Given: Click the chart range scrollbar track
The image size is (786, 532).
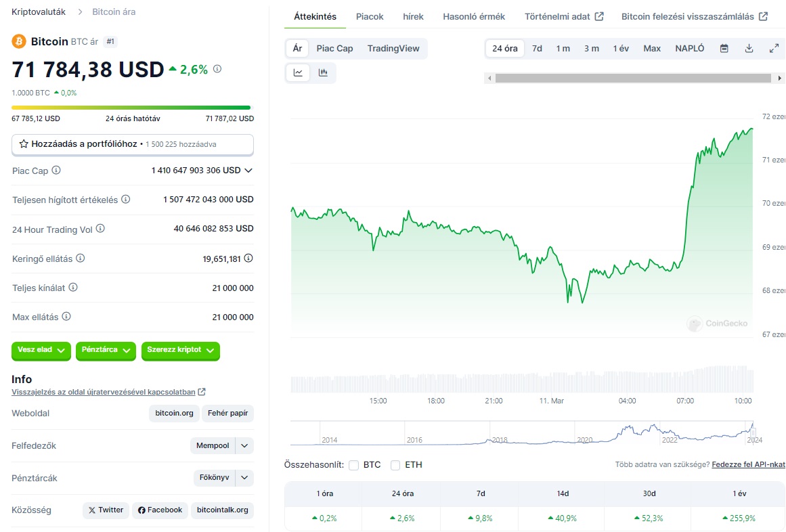Looking at the screenshot, I should [x=633, y=78].
